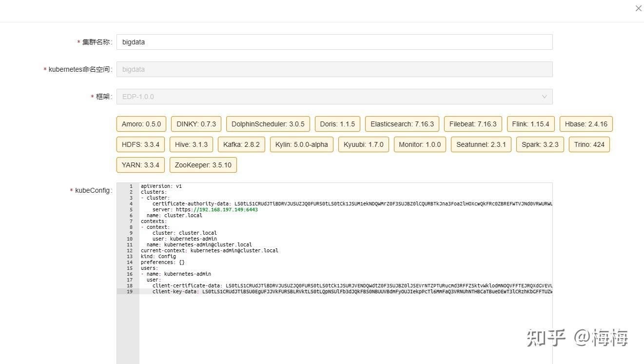Click the '- name: kubernetes-admin' line
Viewport: 644px width, 364px height.
(x=176, y=274)
